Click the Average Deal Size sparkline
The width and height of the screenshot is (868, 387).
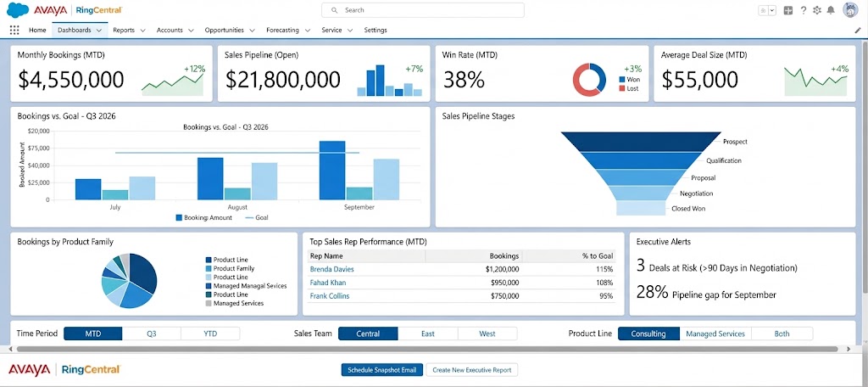pos(815,82)
